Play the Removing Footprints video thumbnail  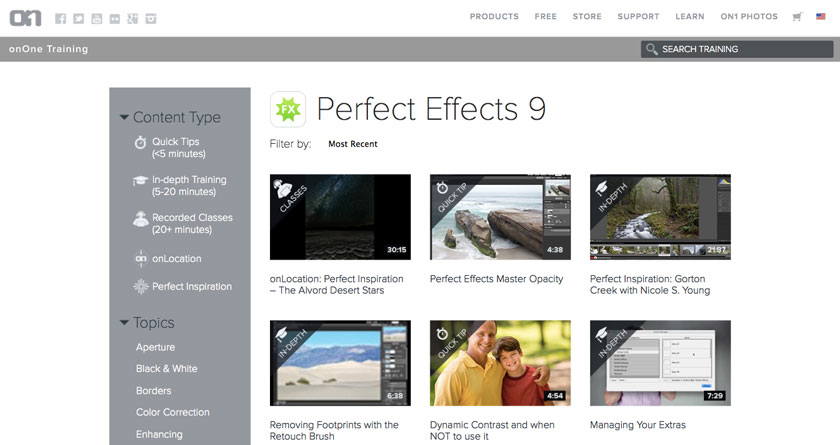point(340,363)
